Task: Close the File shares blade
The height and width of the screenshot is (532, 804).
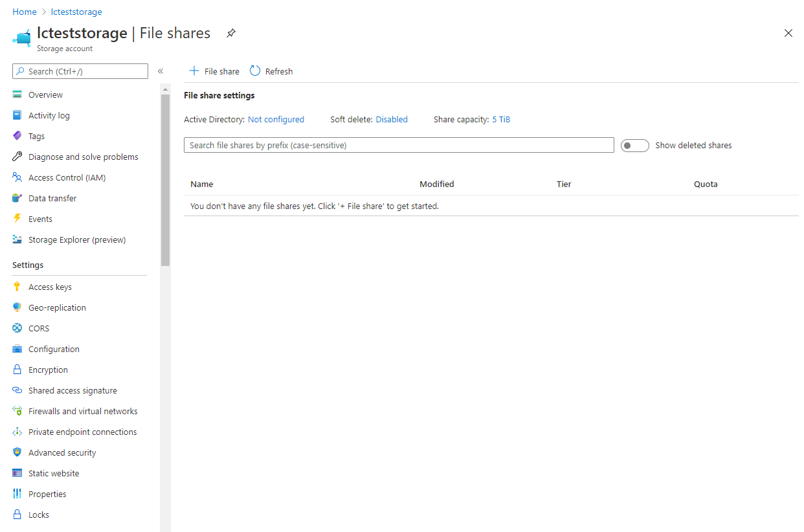Action: [788, 33]
